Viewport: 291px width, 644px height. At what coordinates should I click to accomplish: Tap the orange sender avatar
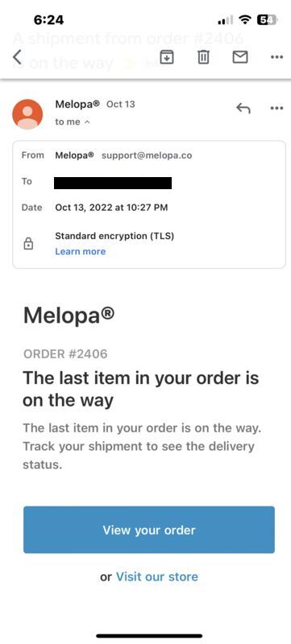point(27,114)
